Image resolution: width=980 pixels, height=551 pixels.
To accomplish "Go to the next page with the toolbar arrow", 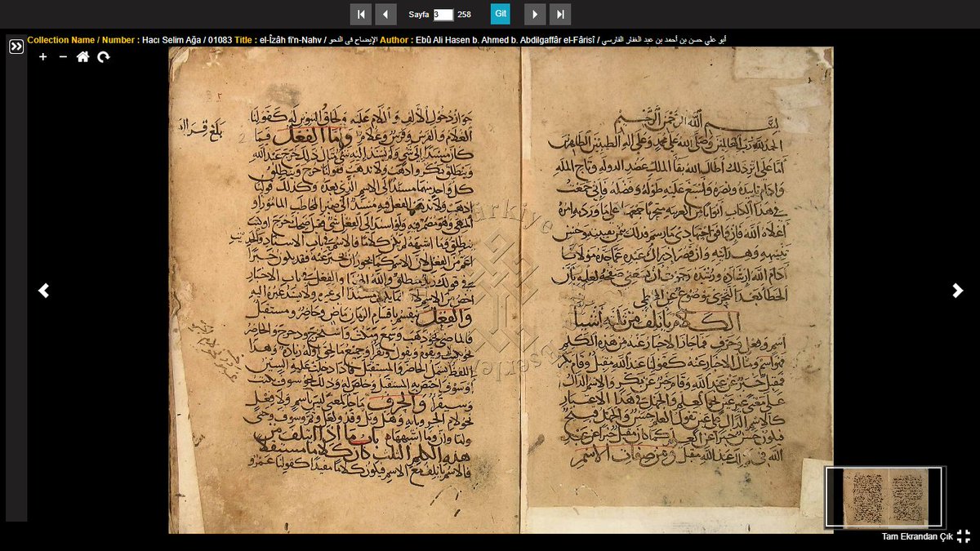I will [535, 14].
